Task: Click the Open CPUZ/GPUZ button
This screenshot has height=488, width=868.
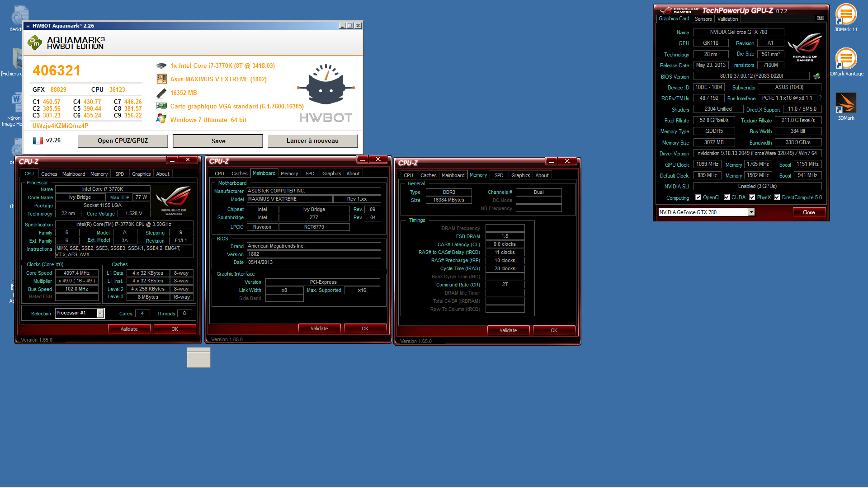Action: 123,141
